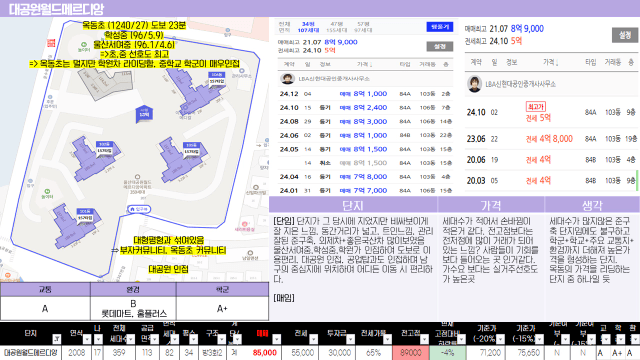
Task: Select the pink 89000 전고점 cell
Action: pyautogui.click(x=411, y=353)
